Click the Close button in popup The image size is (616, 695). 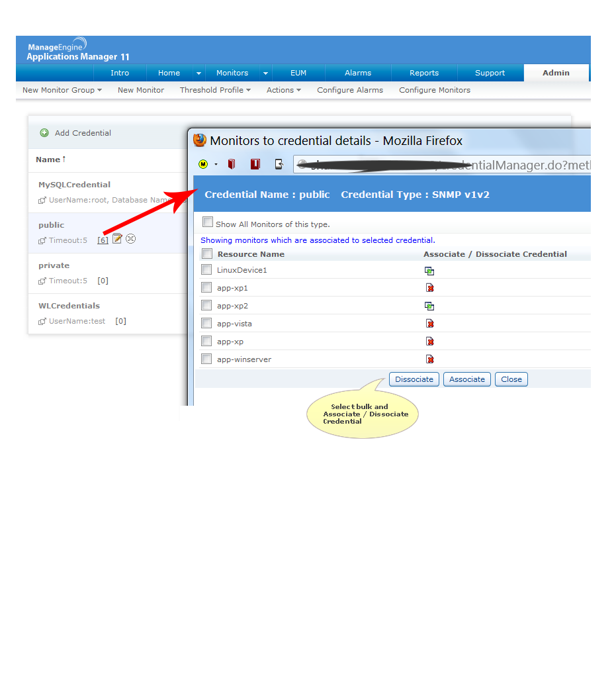pos(511,379)
